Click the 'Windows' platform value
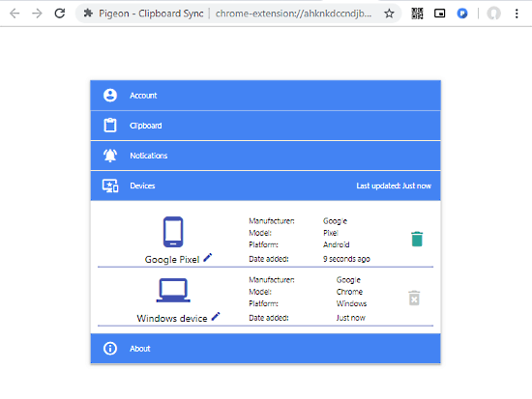This screenshot has height=399, width=532. pyautogui.click(x=351, y=303)
